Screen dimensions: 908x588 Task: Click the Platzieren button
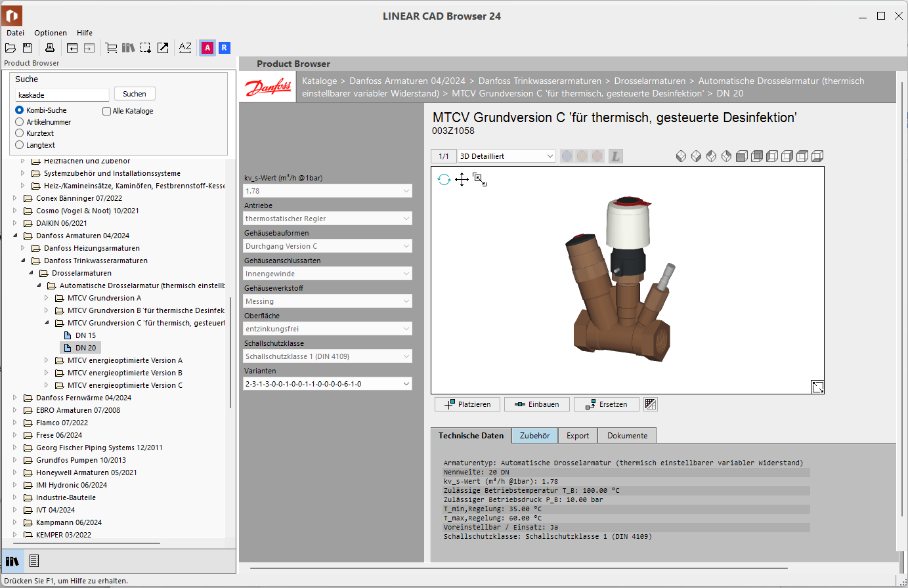pos(467,404)
